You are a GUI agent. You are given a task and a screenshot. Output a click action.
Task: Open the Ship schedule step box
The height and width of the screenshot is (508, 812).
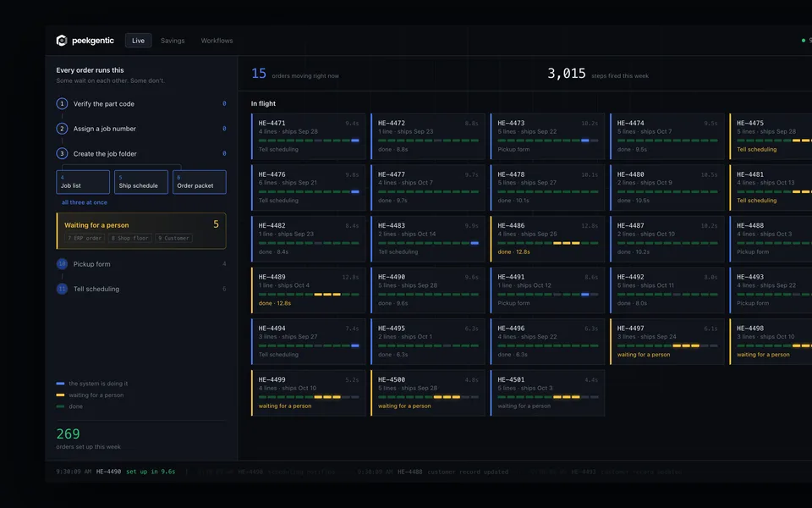(141, 182)
